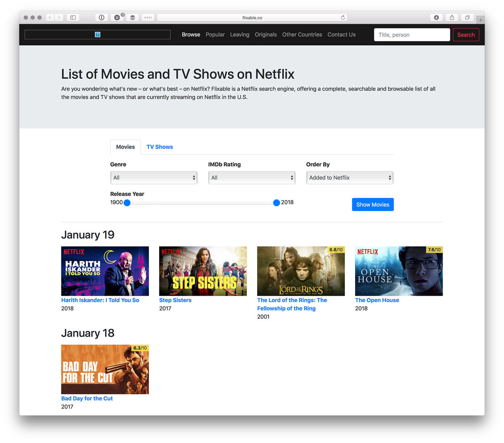Reload the page with the refresh icon

[343, 17]
